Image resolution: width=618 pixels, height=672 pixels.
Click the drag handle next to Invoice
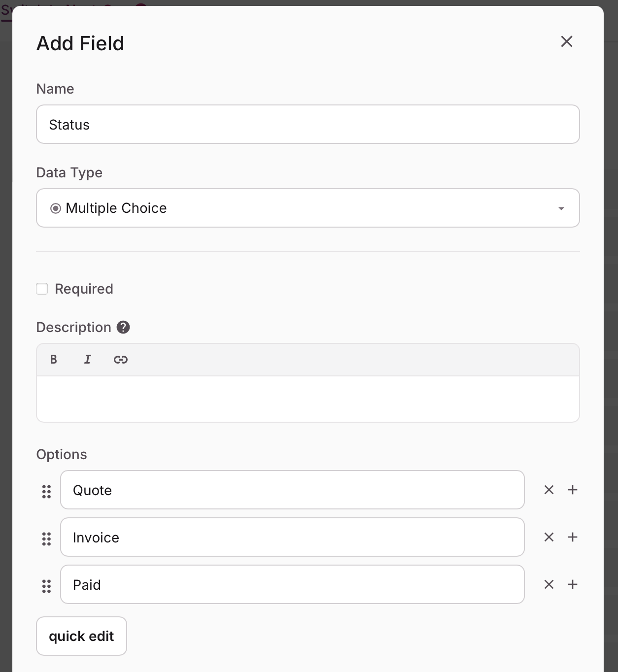47,538
